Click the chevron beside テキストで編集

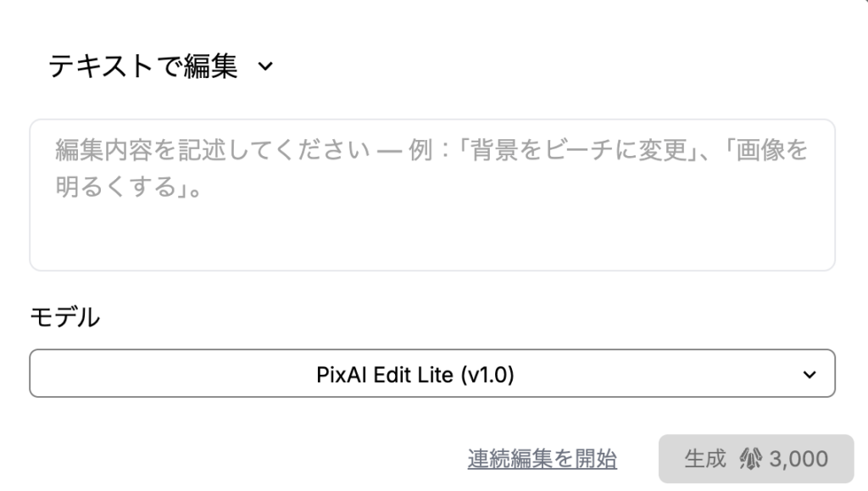pos(265,67)
